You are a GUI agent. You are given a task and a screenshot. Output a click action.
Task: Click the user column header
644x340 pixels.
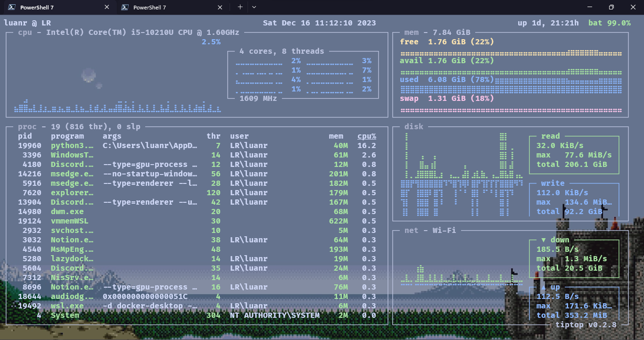coord(239,136)
